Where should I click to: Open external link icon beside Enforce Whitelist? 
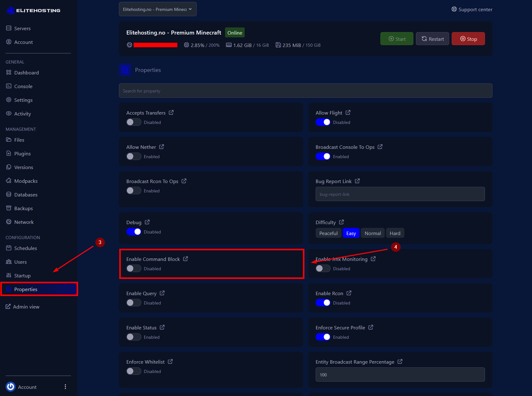pyautogui.click(x=170, y=361)
